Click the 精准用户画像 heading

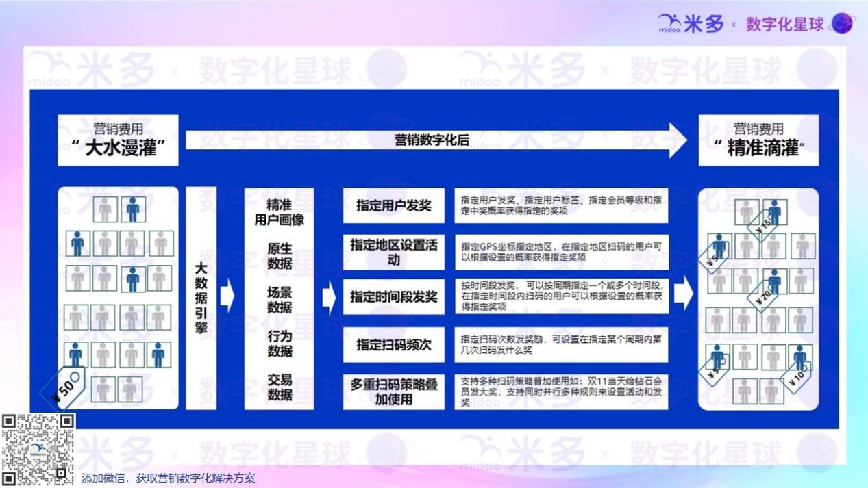279,212
